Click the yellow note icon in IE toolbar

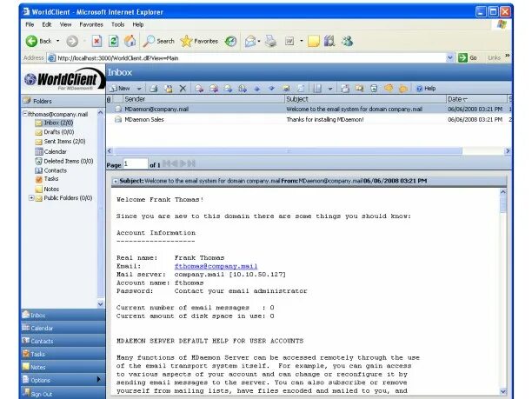click(x=314, y=41)
